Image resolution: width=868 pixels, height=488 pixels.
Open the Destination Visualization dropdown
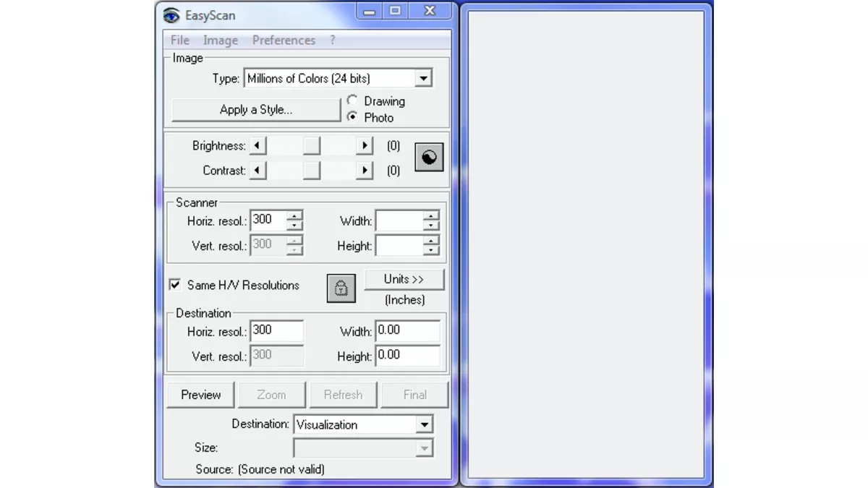click(425, 424)
